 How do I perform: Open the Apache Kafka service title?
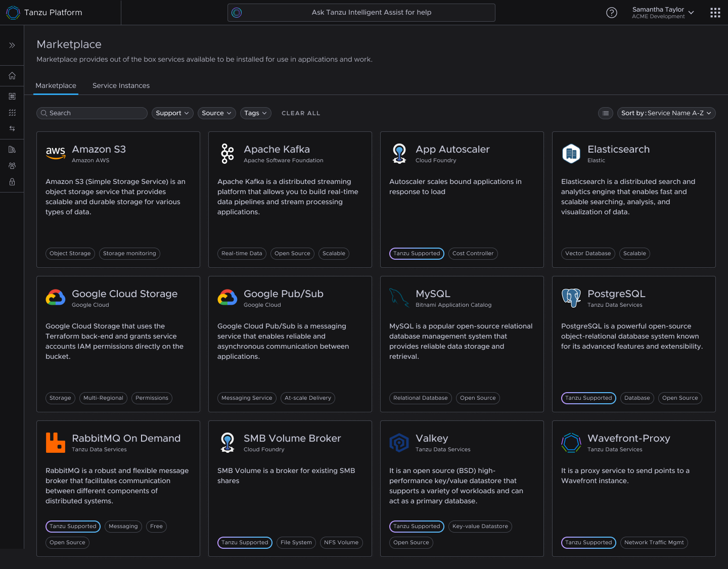(x=277, y=150)
